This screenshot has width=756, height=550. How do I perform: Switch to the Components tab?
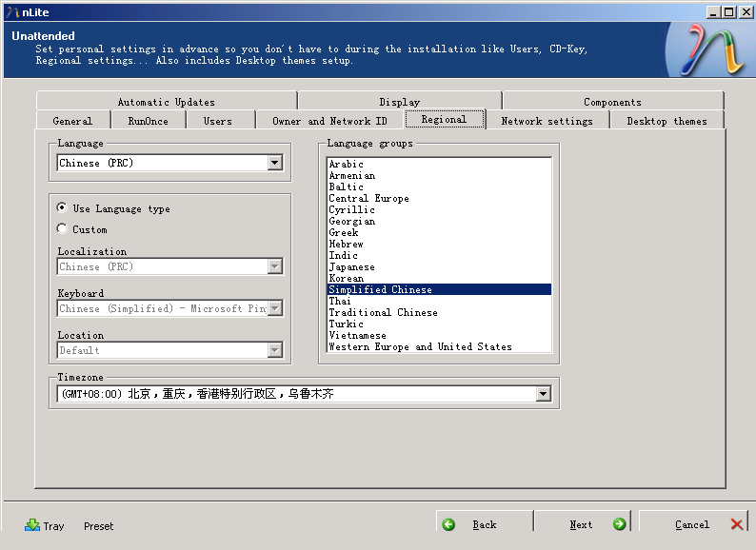tap(612, 102)
